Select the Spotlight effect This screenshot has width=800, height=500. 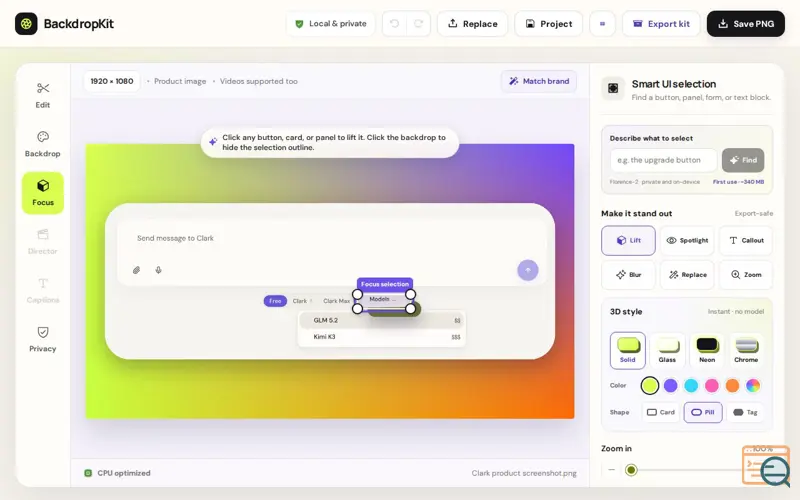point(687,240)
